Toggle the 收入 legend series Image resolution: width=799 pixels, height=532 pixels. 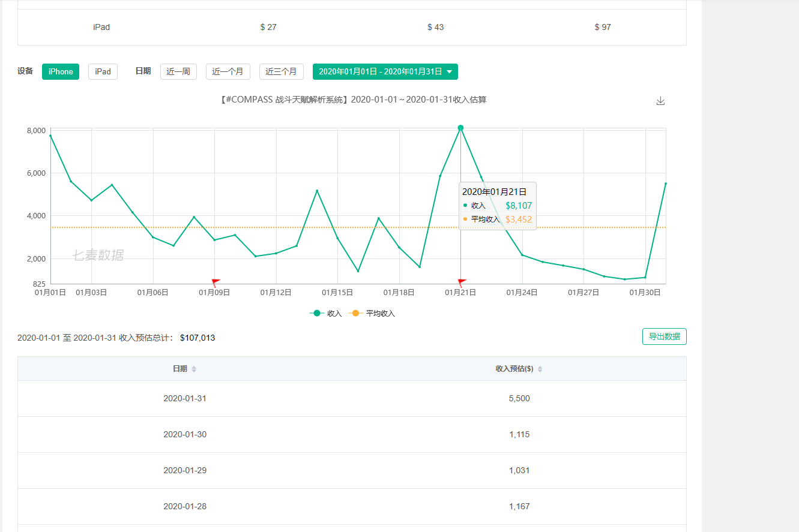tap(326, 314)
